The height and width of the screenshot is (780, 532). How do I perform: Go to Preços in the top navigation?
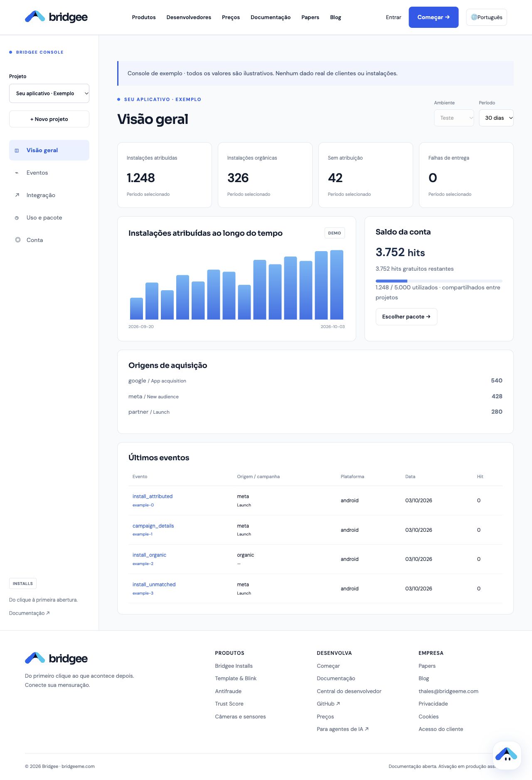coord(231,17)
